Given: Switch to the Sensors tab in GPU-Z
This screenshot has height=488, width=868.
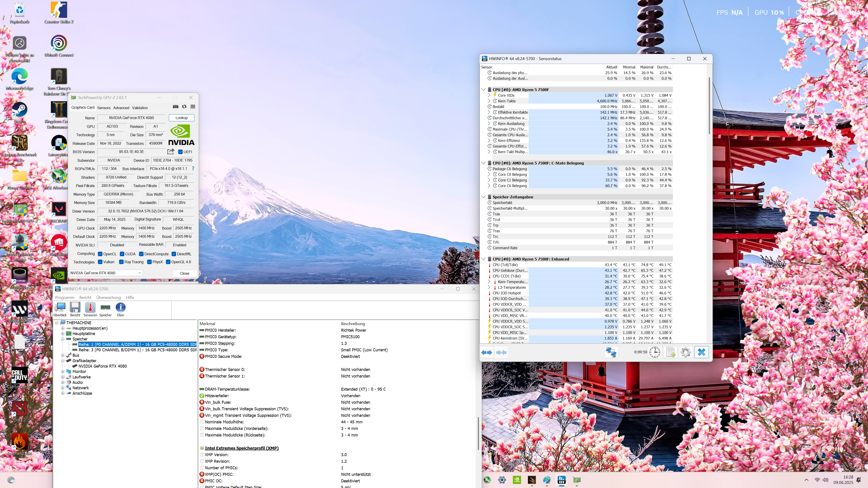Looking at the screenshot, I should tap(104, 108).
